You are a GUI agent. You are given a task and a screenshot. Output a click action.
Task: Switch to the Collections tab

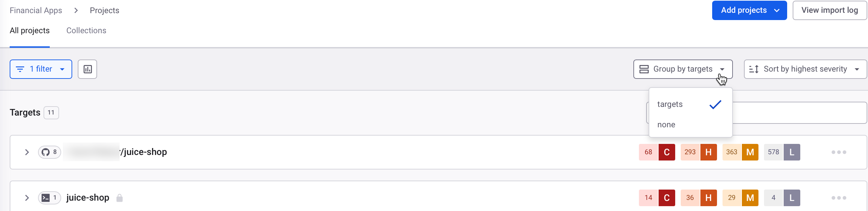pyautogui.click(x=86, y=30)
